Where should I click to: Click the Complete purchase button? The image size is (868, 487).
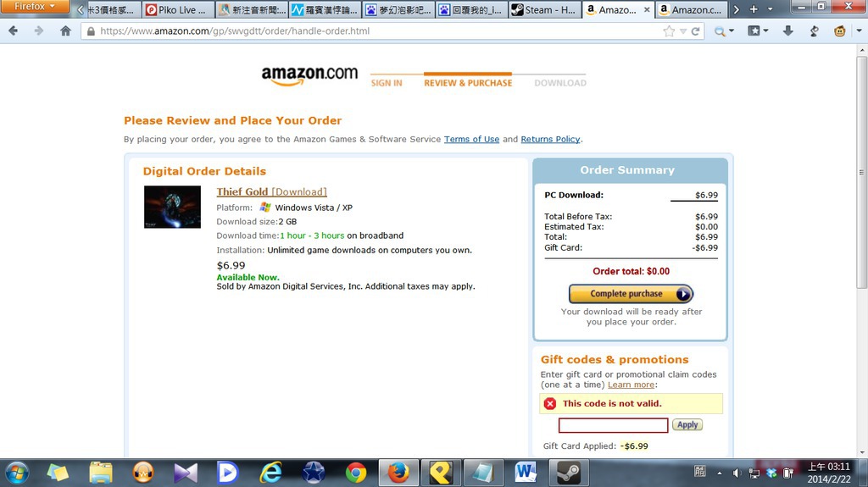coord(631,294)
